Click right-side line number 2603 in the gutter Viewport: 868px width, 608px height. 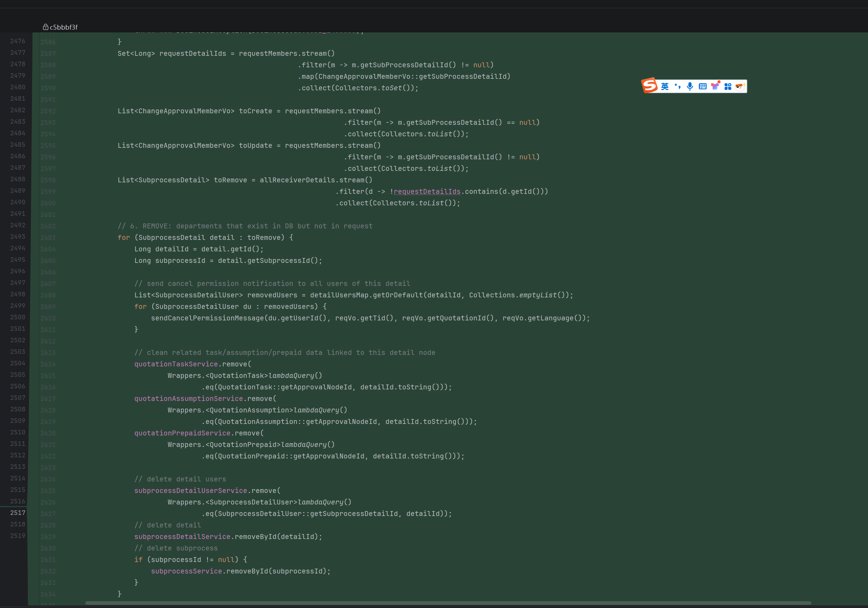click(x=48, y=238)
